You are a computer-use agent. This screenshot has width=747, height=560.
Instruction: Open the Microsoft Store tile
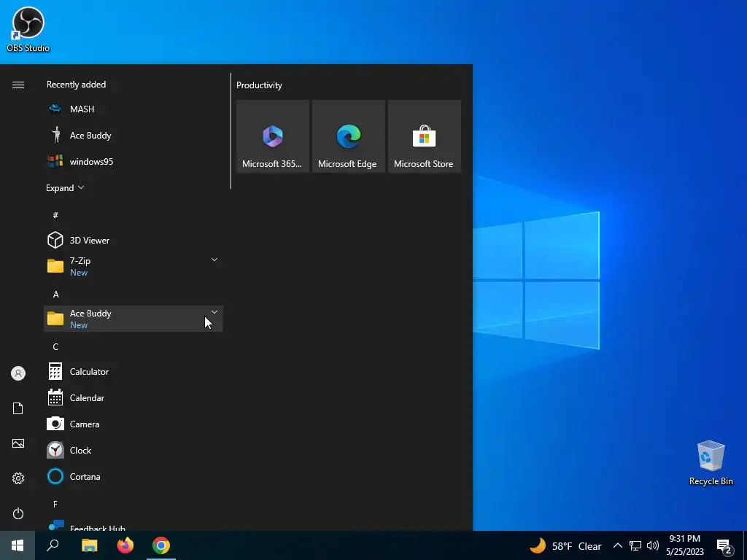coord(424,136)
